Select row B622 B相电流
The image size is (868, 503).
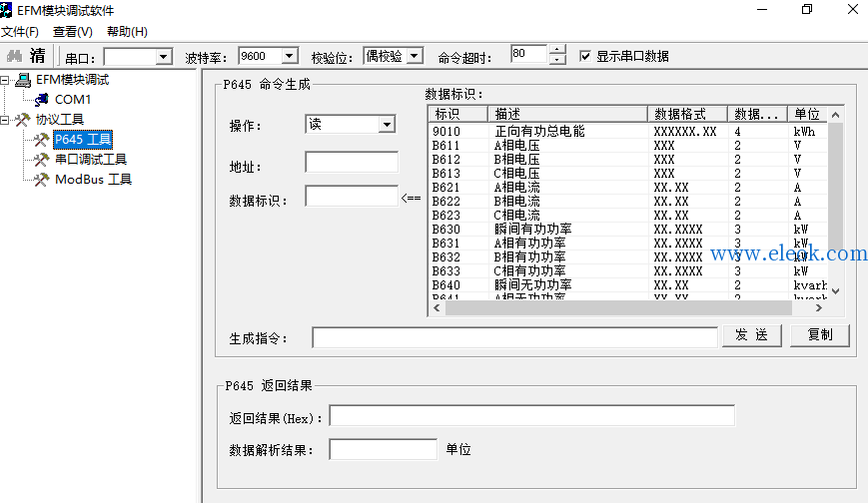(628, 202)
